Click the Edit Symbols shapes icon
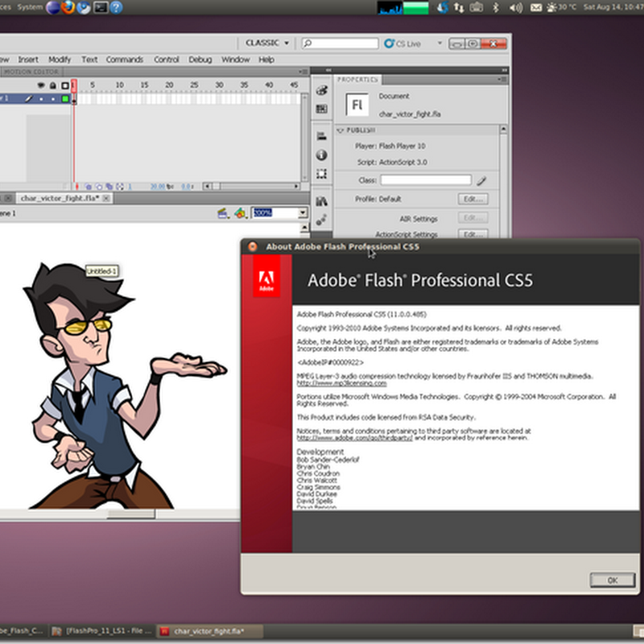This screenshot has width=644, height=644. coord(240,213)
